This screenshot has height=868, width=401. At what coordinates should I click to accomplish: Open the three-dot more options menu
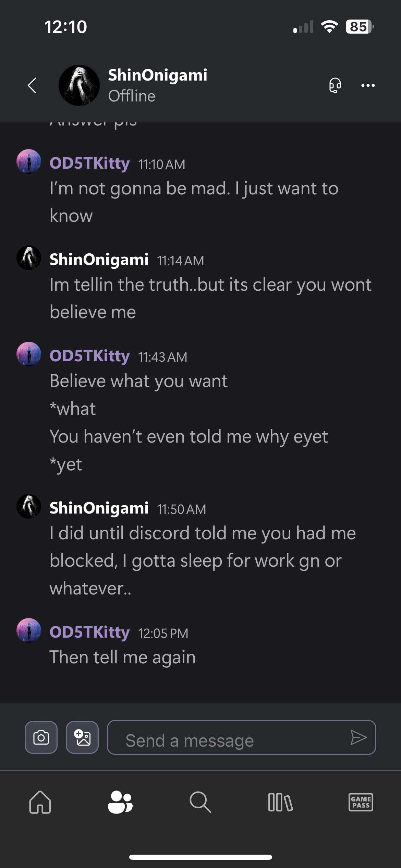click(x=368, y=85)
